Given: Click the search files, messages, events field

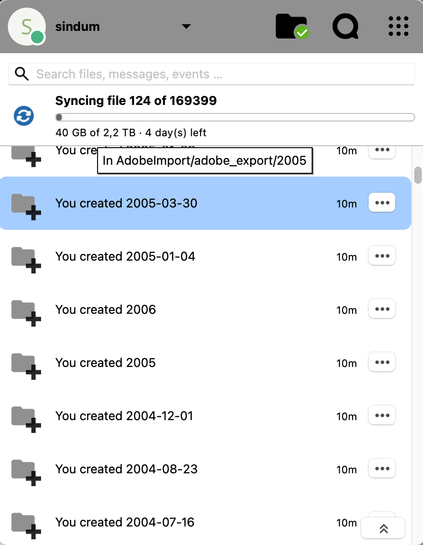Looking at the screenshot, I should [211, 74].
